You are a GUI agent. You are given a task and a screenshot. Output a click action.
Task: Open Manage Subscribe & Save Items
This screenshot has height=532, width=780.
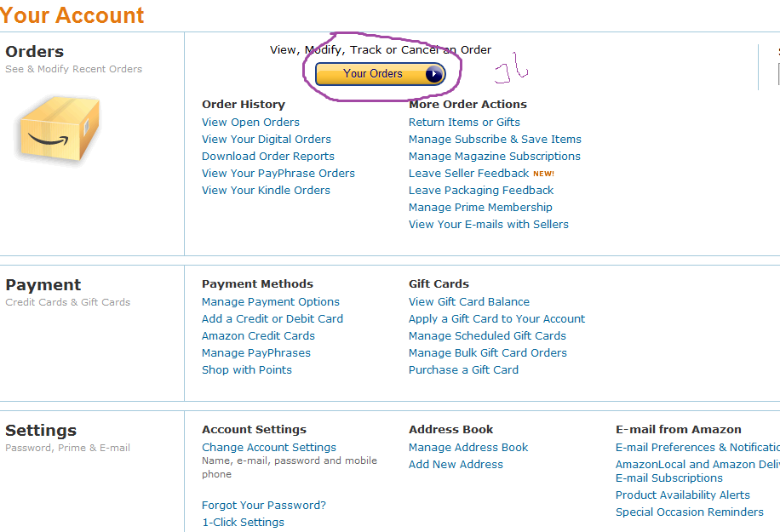(495, 140)
